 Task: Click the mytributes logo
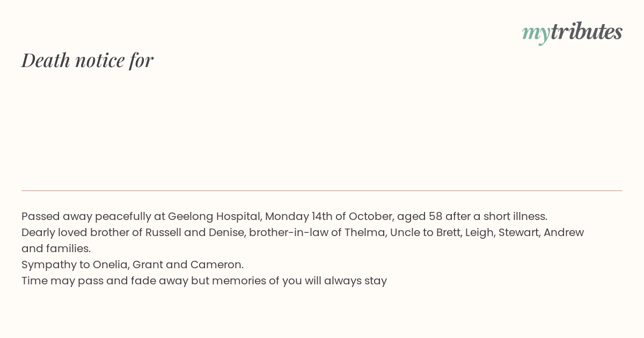point(572,33)
